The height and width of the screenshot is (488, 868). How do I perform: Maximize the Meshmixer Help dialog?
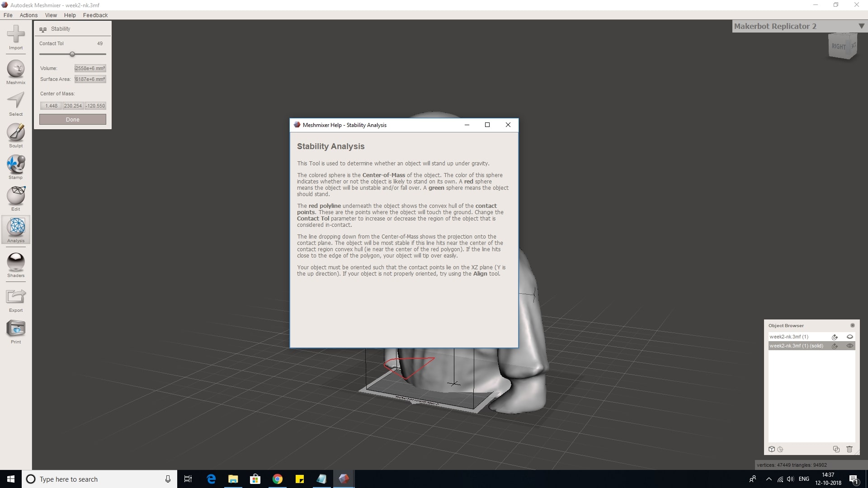pos(487,125)
